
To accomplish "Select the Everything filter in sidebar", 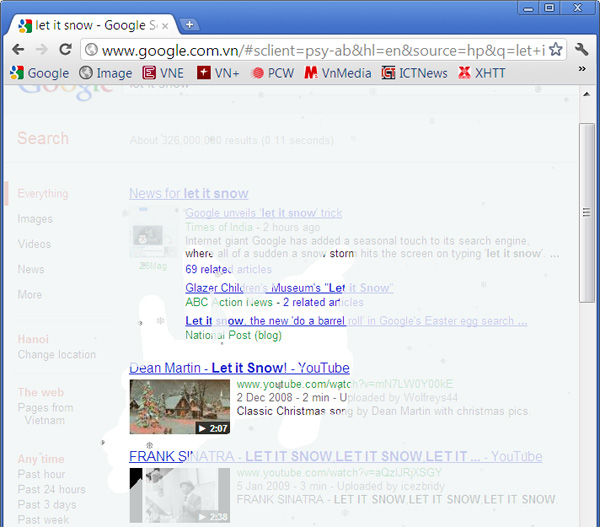I will pyautogui.click(x=43, y=194).
